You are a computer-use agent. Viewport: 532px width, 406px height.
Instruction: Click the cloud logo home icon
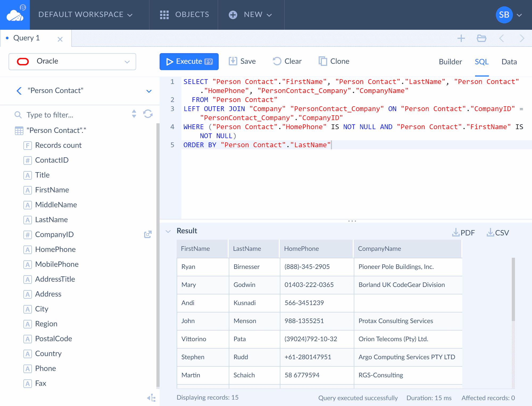pos(15,15)
